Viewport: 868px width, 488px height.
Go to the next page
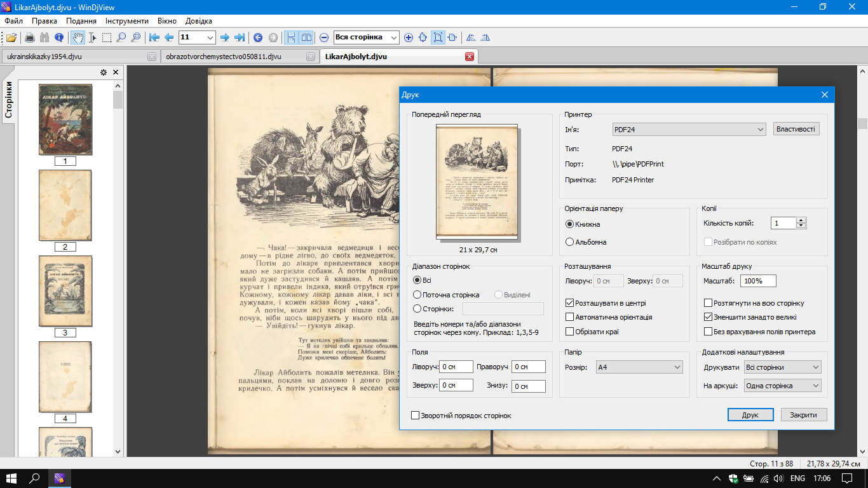224,37
